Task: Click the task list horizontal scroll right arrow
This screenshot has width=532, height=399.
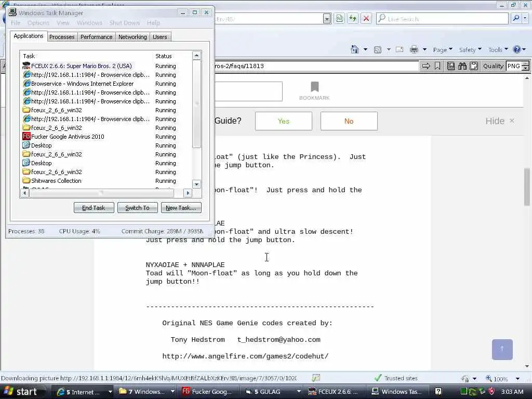Action: pos(188,193)
